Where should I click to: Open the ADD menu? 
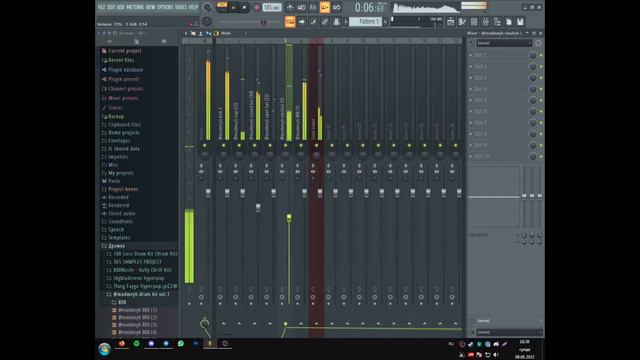click(x=121, y=7)
